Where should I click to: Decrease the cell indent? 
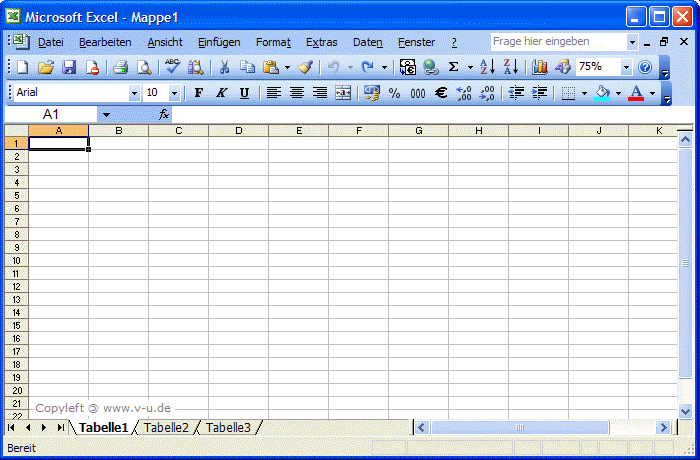pos(516,93)
